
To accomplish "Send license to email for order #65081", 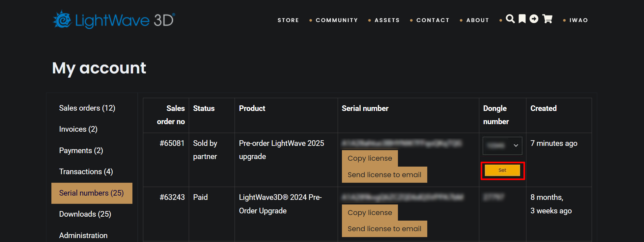I will [x=384, y=175].
